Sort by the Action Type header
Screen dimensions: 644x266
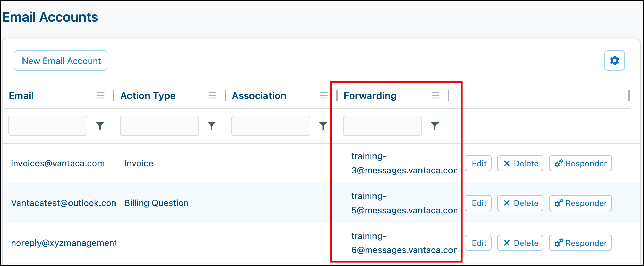click(148, 96)
